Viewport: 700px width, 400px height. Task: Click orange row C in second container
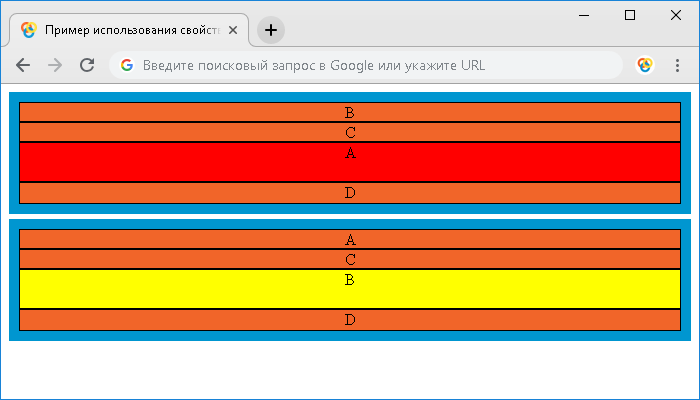[x=350, y=259]
